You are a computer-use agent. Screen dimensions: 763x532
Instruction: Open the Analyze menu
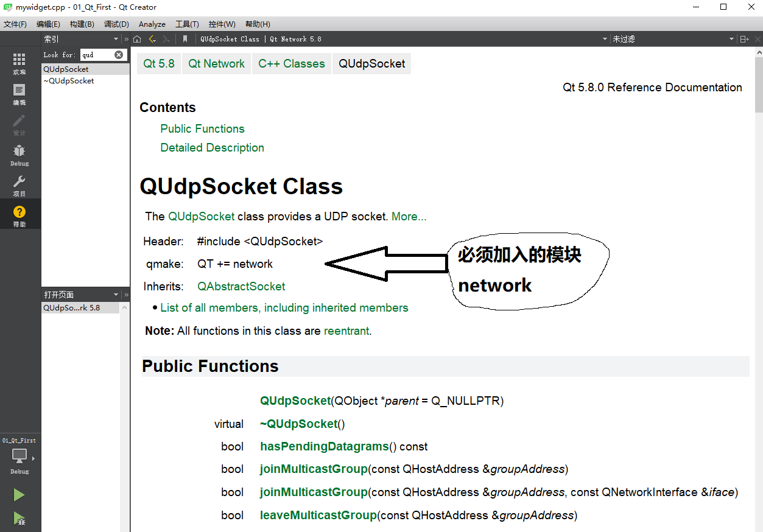(152, 24)
